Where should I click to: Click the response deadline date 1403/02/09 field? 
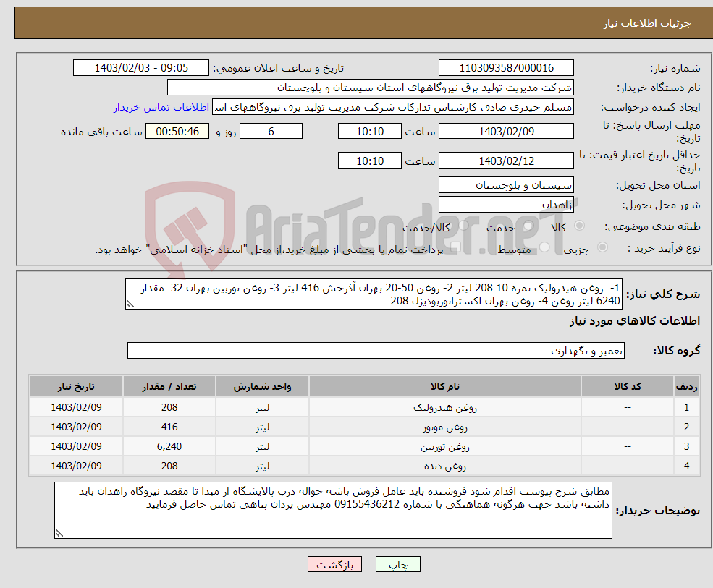(506, 132)
